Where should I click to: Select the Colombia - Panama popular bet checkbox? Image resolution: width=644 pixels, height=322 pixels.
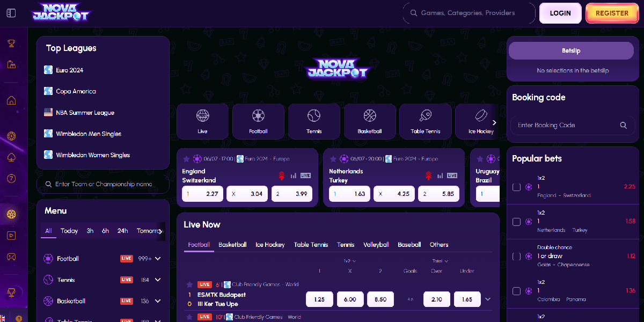pos(516,291)
